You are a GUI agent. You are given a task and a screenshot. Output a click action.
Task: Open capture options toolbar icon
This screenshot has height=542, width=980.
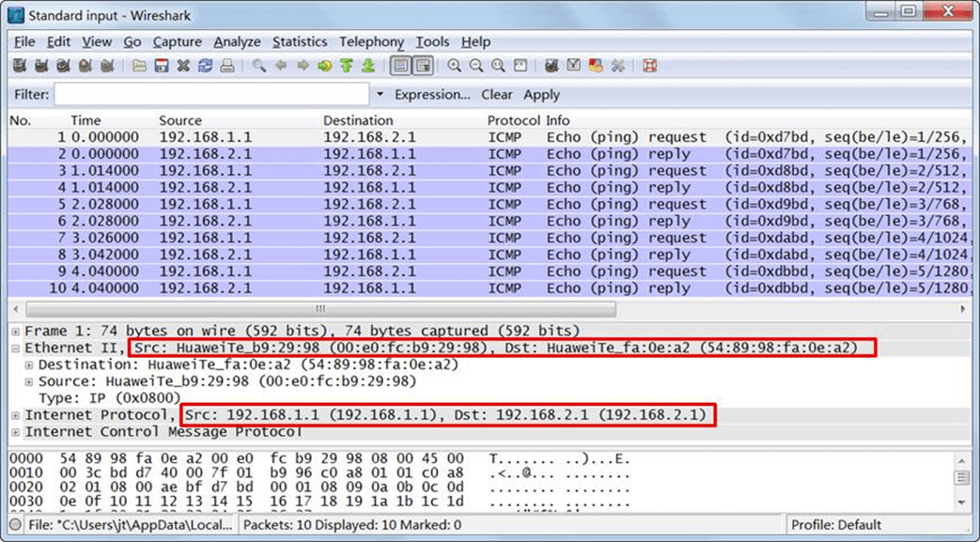click(41, 66)
